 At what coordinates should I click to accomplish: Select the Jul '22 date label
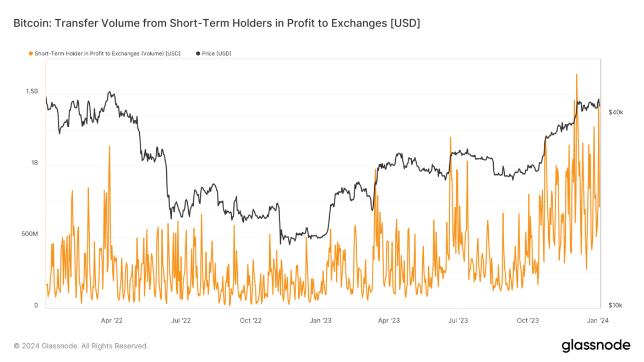click(181, 319)
